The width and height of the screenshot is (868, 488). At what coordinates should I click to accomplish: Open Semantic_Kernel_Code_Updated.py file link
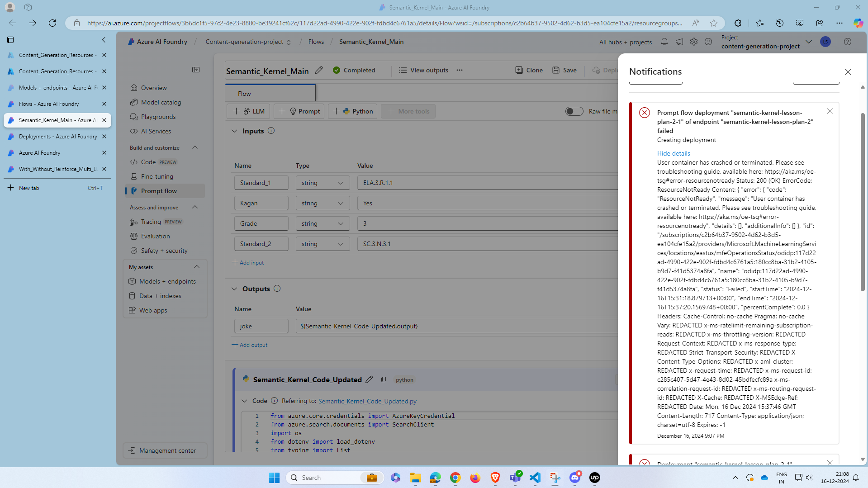[x=367, y=401]
